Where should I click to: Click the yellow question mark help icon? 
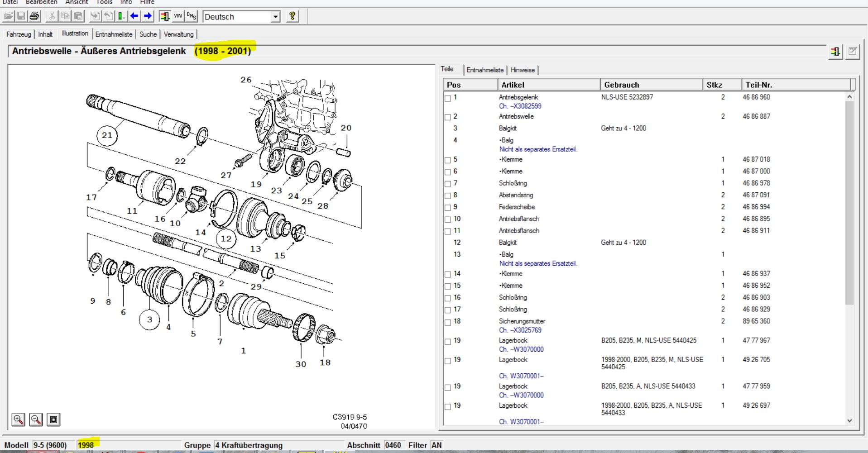(x=293, y=16)
